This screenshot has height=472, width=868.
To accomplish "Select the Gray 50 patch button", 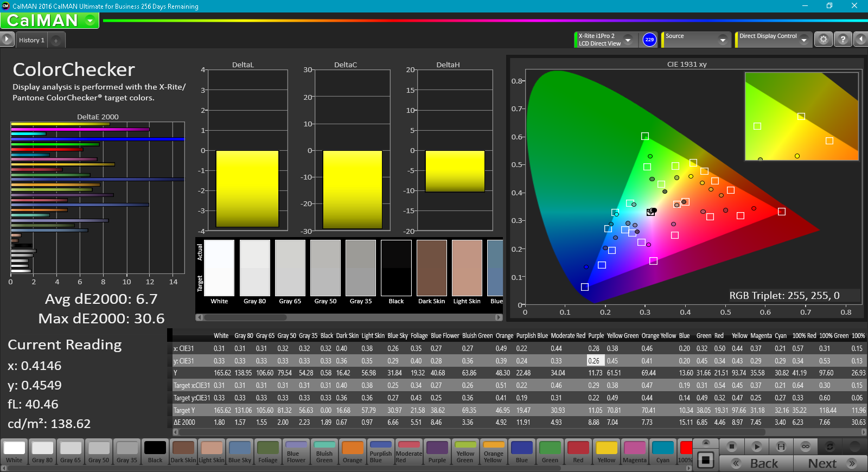I will [99, 452].
